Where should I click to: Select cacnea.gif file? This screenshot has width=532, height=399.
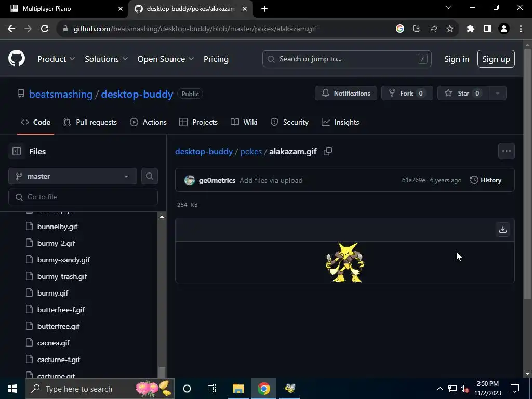(x=54, y=343)
